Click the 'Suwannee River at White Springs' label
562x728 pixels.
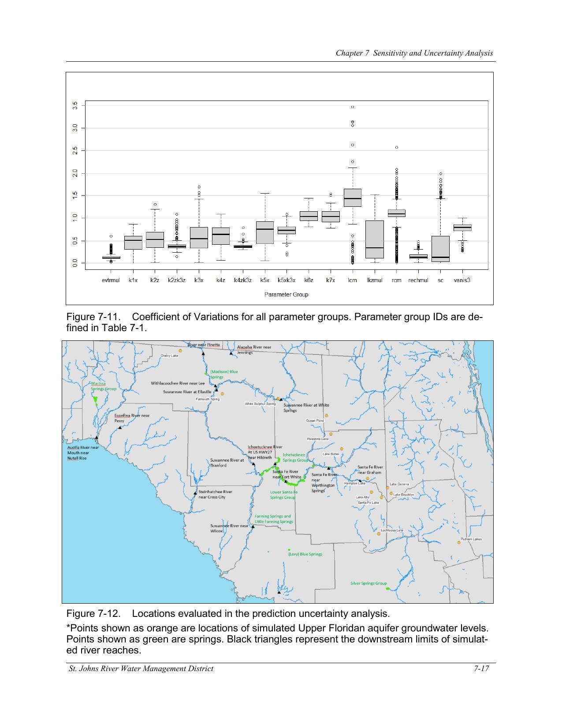pos(306,408)
